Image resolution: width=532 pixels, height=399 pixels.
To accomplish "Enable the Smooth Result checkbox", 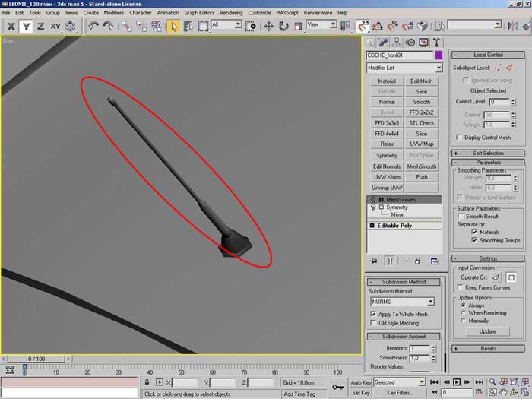I will coord(461,217).
